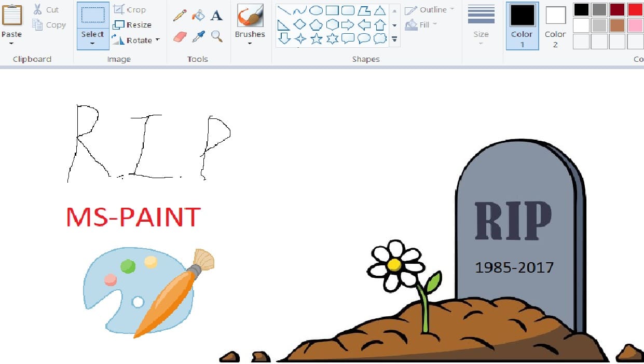Viewport: 644px width, 364px height.
Task: Choose the black color swatch
Action: 581,9
